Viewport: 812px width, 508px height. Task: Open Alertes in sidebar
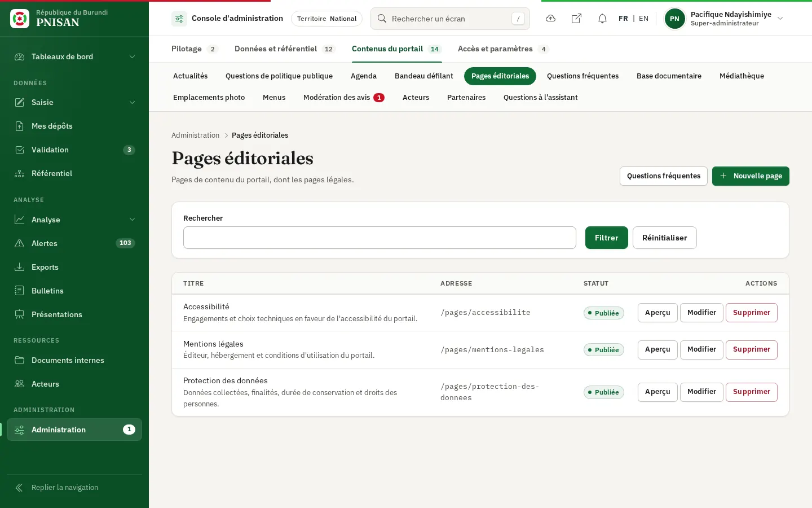[x=74, y=243]
